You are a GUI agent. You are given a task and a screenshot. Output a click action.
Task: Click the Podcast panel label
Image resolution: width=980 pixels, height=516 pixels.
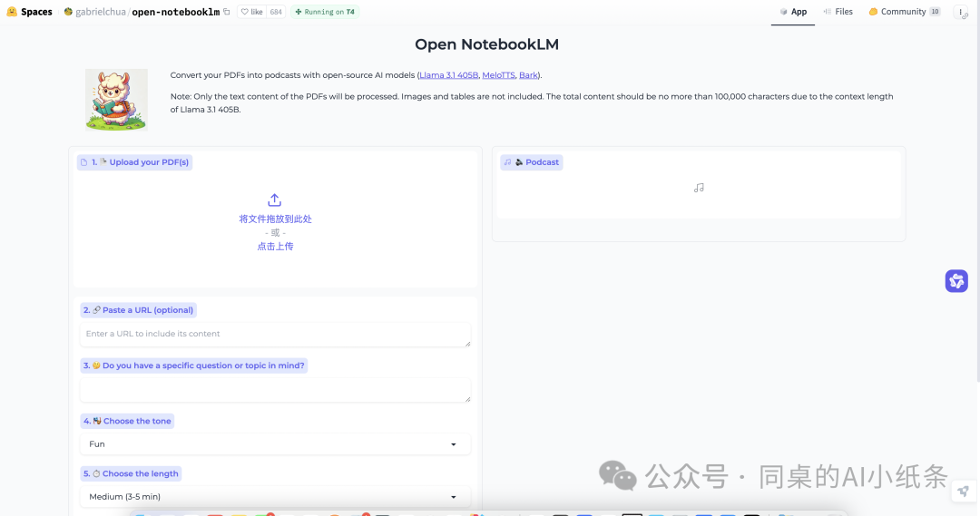tap(531, 162)
